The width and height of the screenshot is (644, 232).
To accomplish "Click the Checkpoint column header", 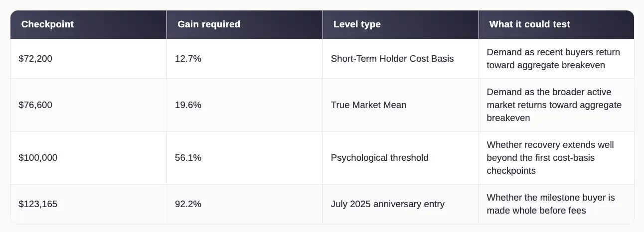I will (88, 24).
